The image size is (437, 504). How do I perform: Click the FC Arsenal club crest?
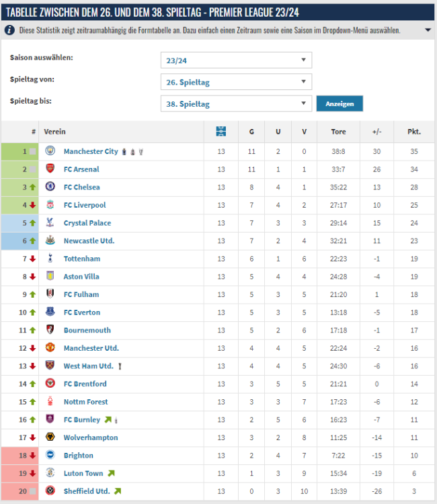pyautogui.click(x=50, y=169)
